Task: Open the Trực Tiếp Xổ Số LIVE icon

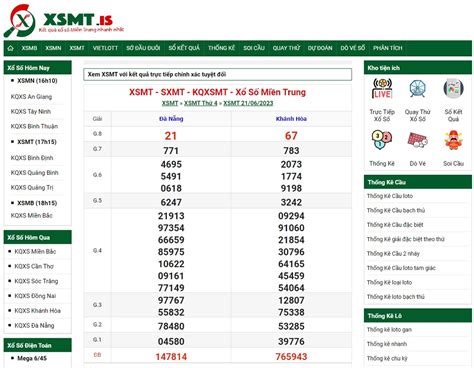Action: pyautogui.click(x=382, y=89)
